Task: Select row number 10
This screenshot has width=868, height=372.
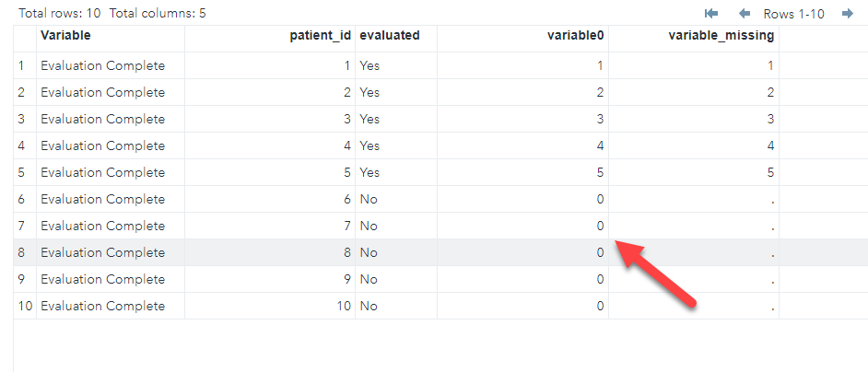Action: coord(24,306)
